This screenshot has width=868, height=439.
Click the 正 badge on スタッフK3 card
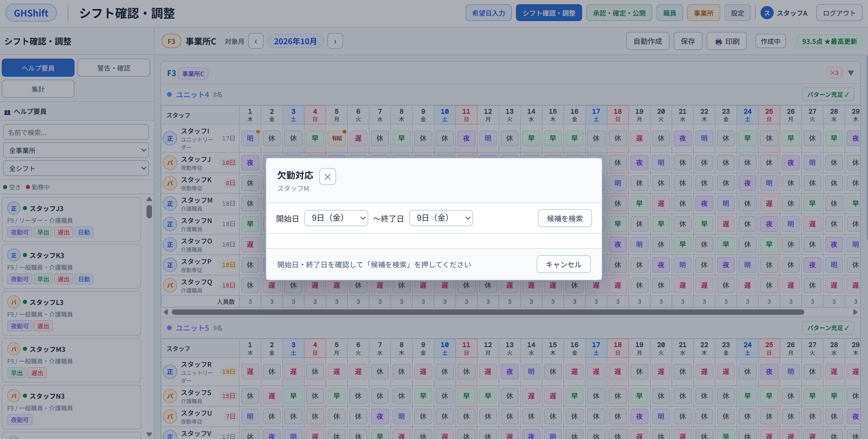[14, 255]
